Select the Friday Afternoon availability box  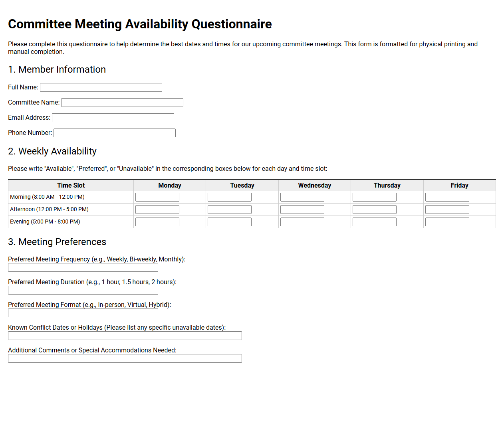coord(447,210)
